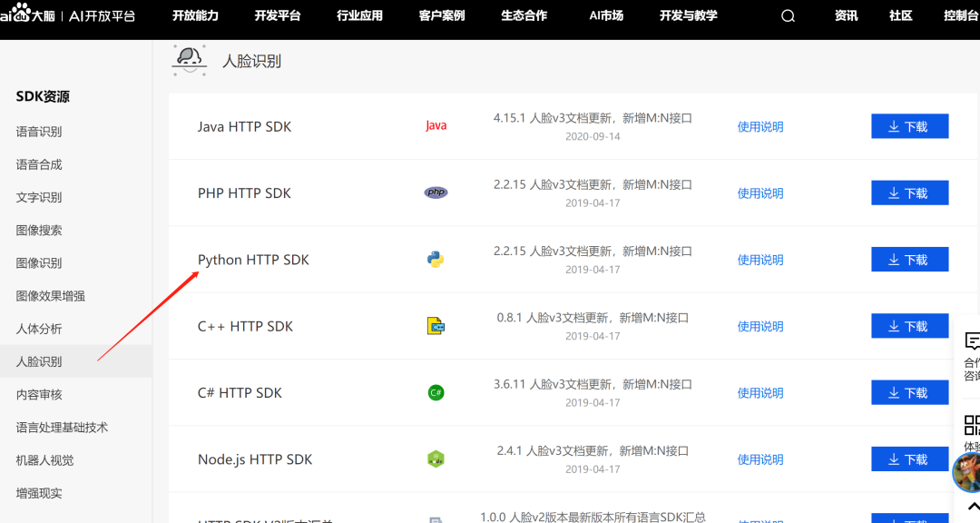Open the 开放能力 menu

point(195,15)
